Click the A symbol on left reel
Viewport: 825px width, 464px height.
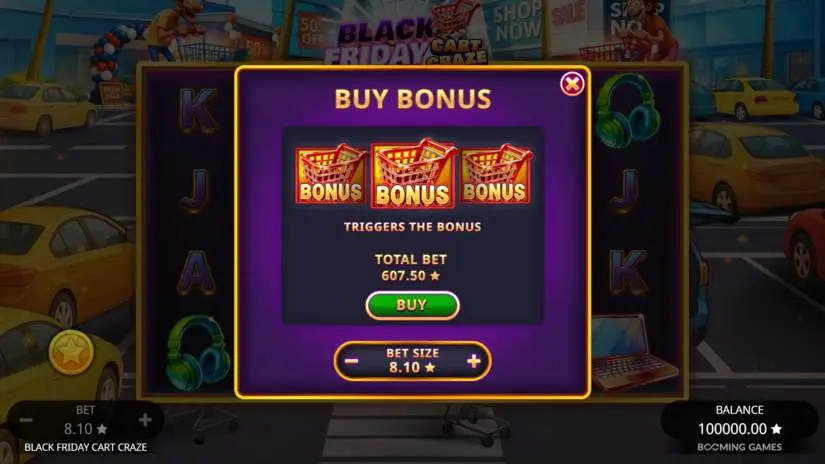coord(196,274)
